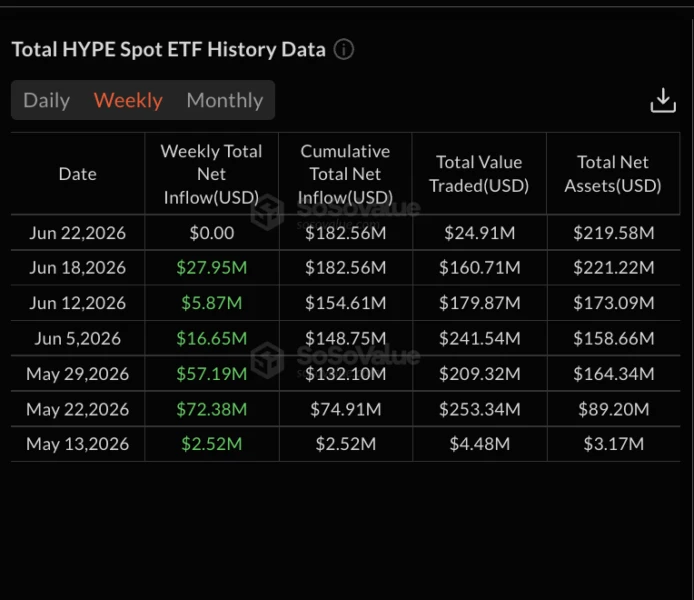Click the $164.34M net assets cell
The height and width of the screenshot is (600, 694).
[613, 374]
